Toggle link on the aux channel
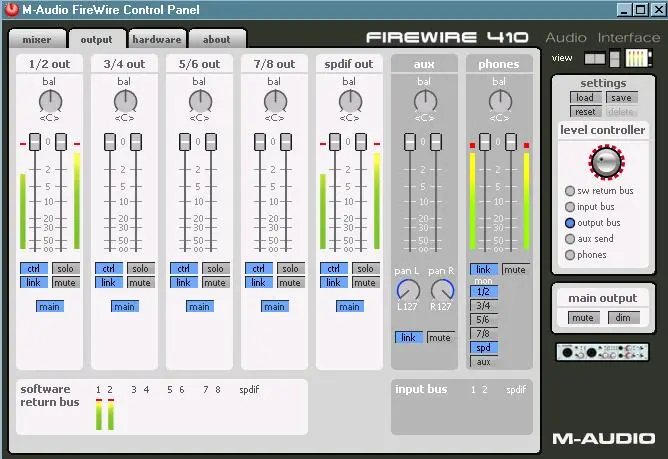The height and width of the screenshot is (459, 668). (x=409, y=338)
